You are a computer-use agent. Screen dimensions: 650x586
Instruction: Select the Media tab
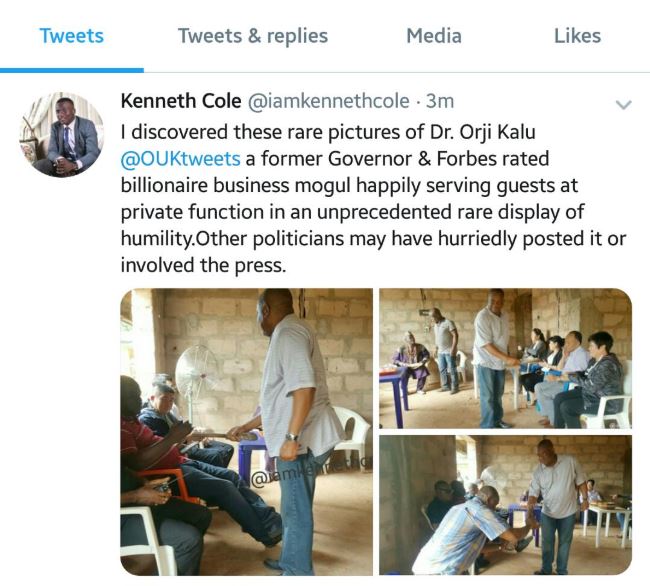pyautogui.click(x=434, y=36)
